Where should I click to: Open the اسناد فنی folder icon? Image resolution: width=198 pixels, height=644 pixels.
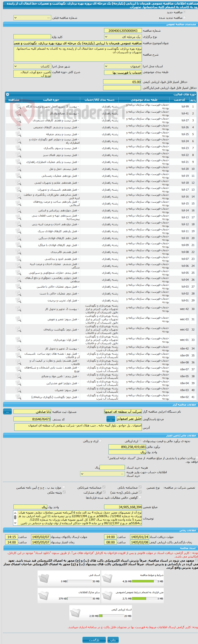point(44,578)
